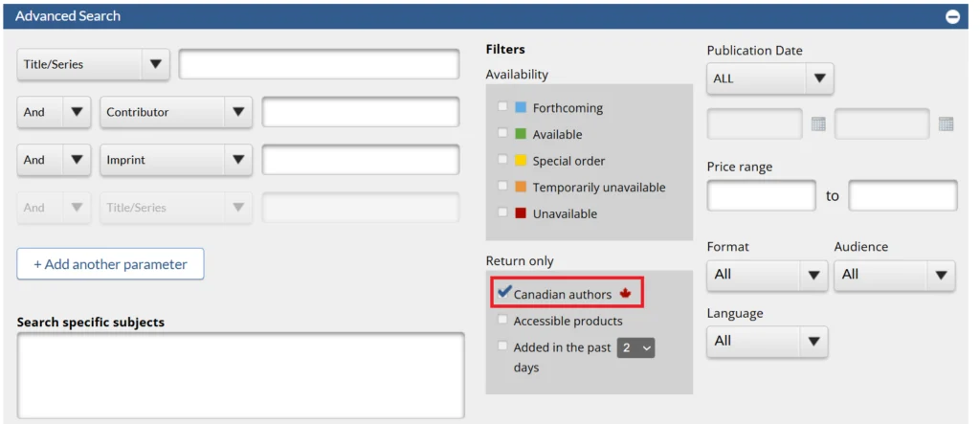The width and height of the screenshot is (980, 424).
Task: Click the blue Forthcoming color square
Action: [520, 107]
